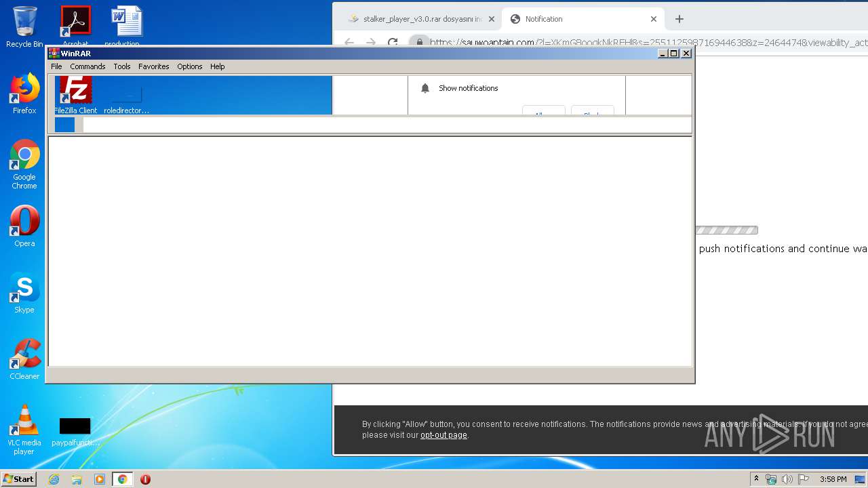The image size is (868, 488).
Task: Click the 3:58 PM taskbar clock
Action: [833, 479]
